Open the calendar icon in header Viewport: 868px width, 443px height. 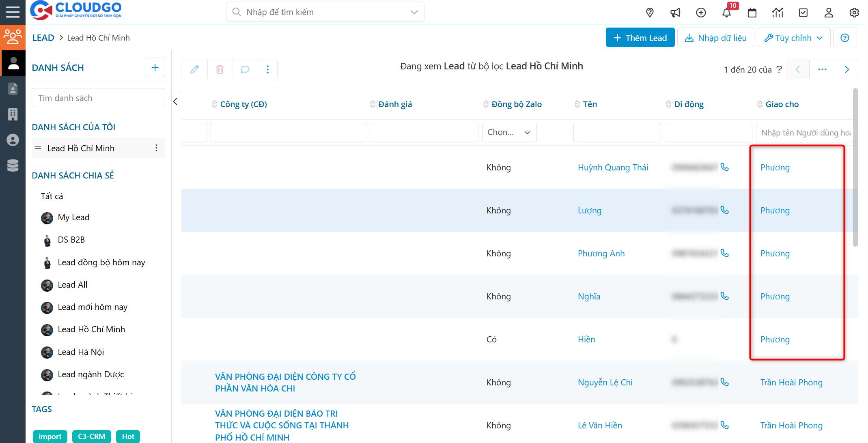tap(752, 13)
